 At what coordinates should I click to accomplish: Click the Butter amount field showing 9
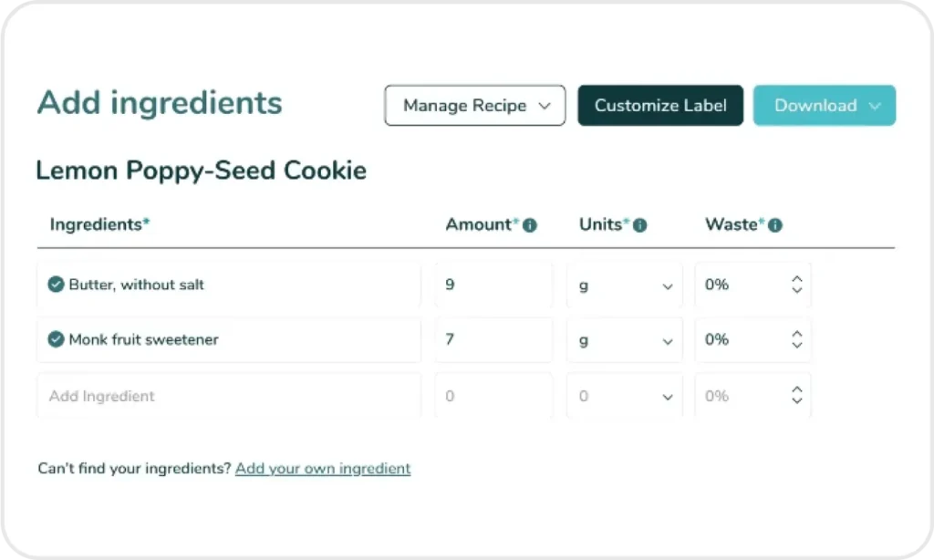(493, 285)
